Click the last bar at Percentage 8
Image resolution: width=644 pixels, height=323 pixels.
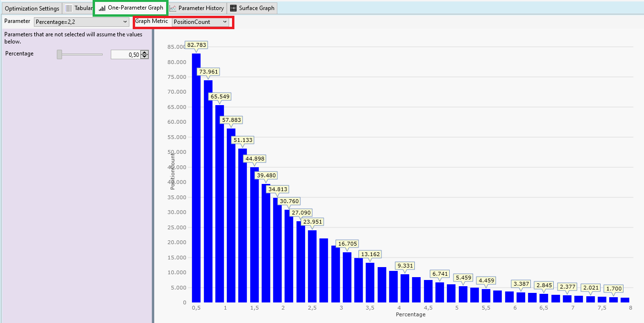pos(625,300)
